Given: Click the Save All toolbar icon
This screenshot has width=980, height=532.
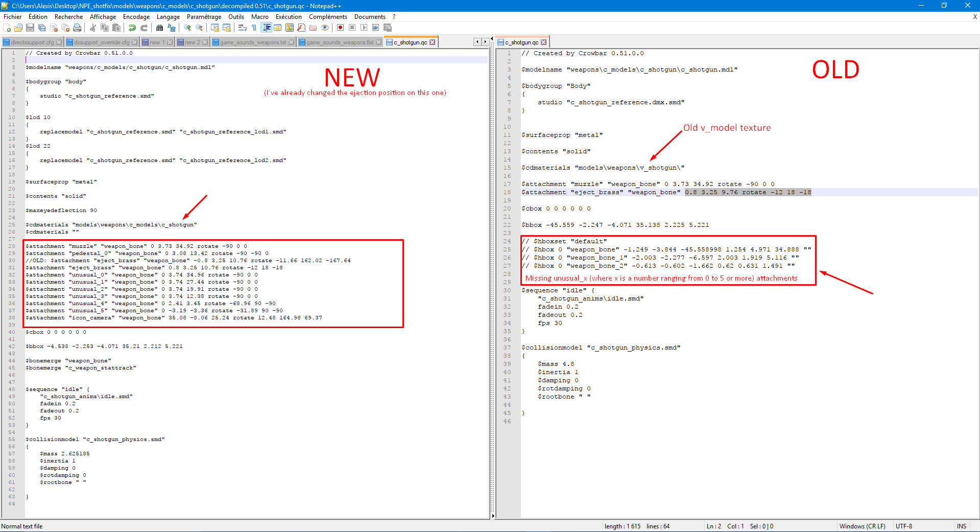Looking at the screenshot, I should pos(42,28).
